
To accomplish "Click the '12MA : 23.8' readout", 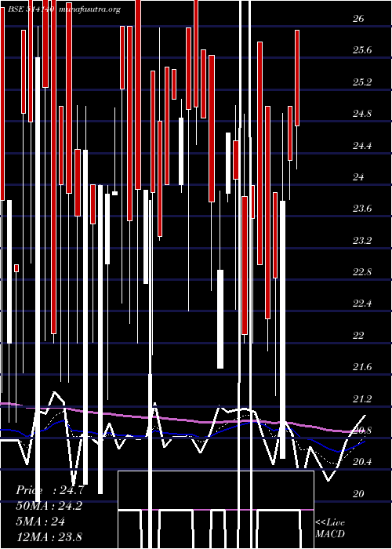I will pos(49,537).
